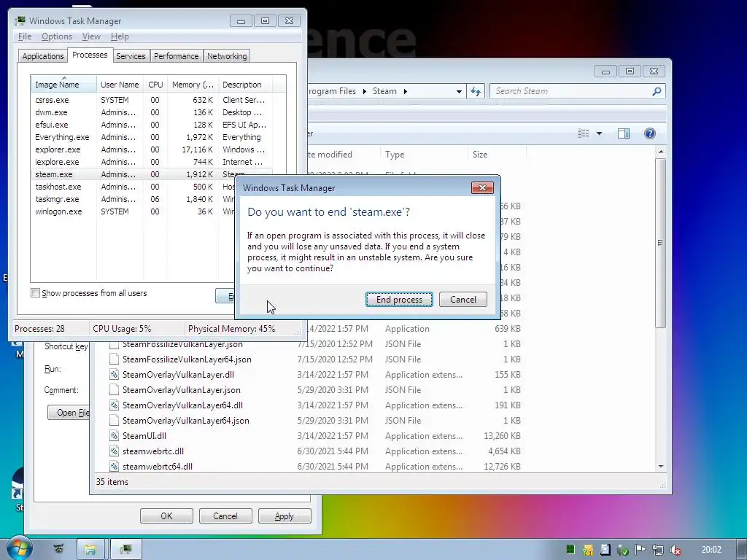Toggle the preview pane icon
The width and height of the screenshot is (747, 560).
click(x=624, y=133)
